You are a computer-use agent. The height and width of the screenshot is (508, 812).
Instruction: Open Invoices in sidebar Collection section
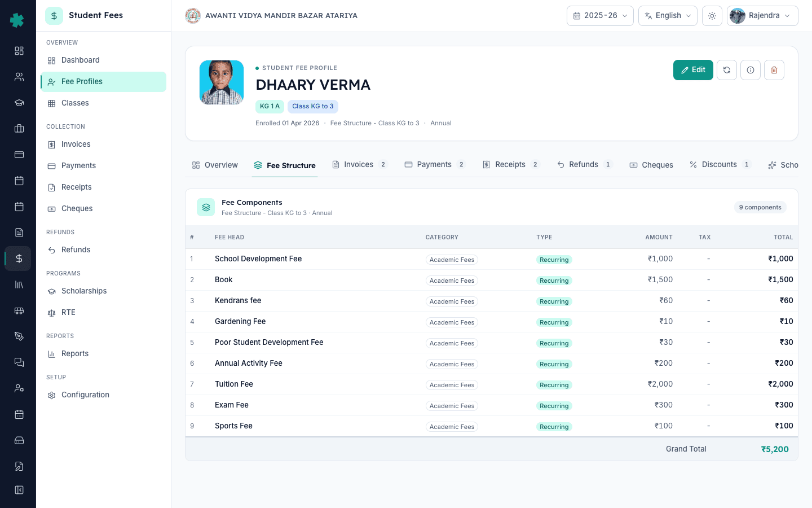pyautogui.click(x=103, y=144)
